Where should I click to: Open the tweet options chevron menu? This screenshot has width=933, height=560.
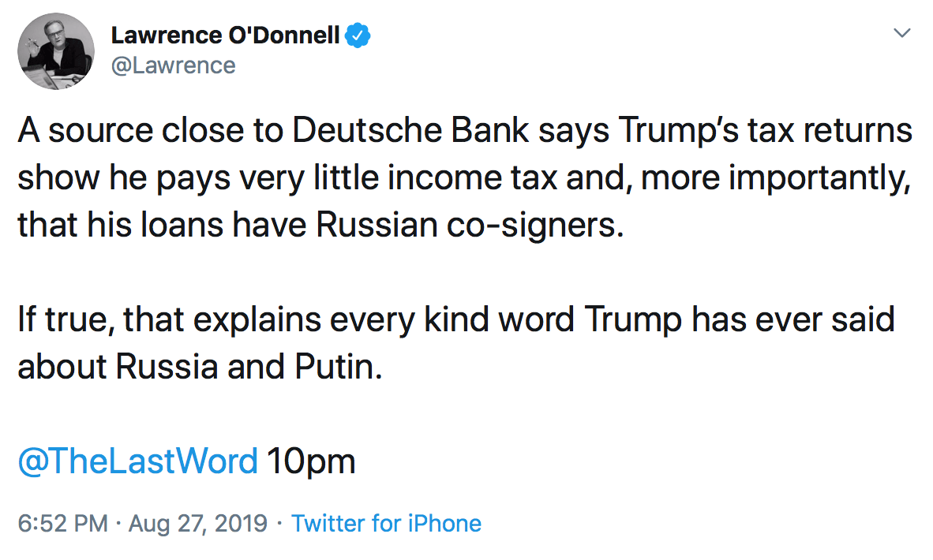901,34
